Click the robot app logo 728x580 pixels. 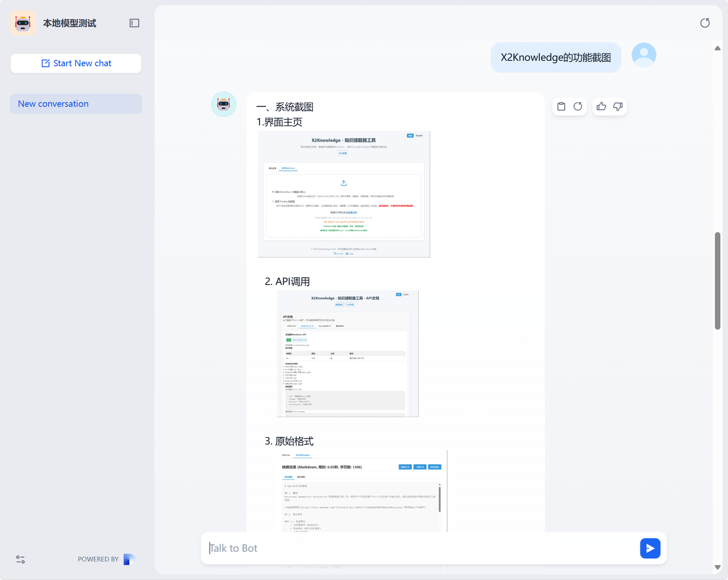pos(23,23)
